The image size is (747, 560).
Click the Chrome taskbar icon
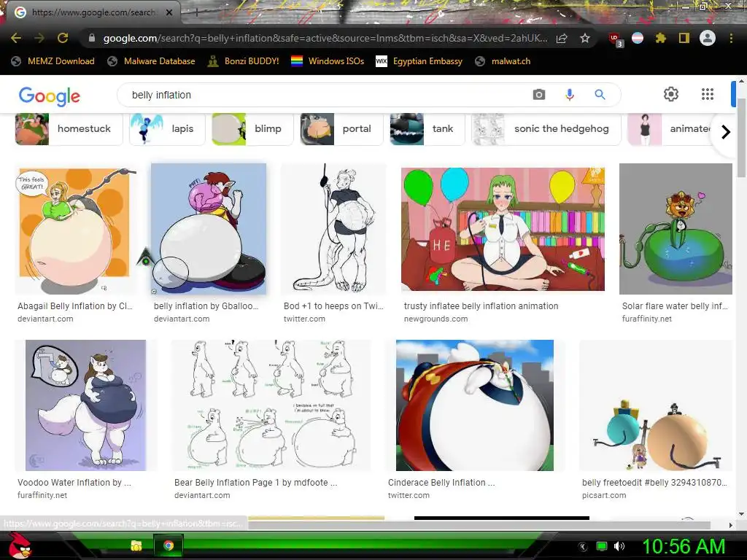[169, 545]
